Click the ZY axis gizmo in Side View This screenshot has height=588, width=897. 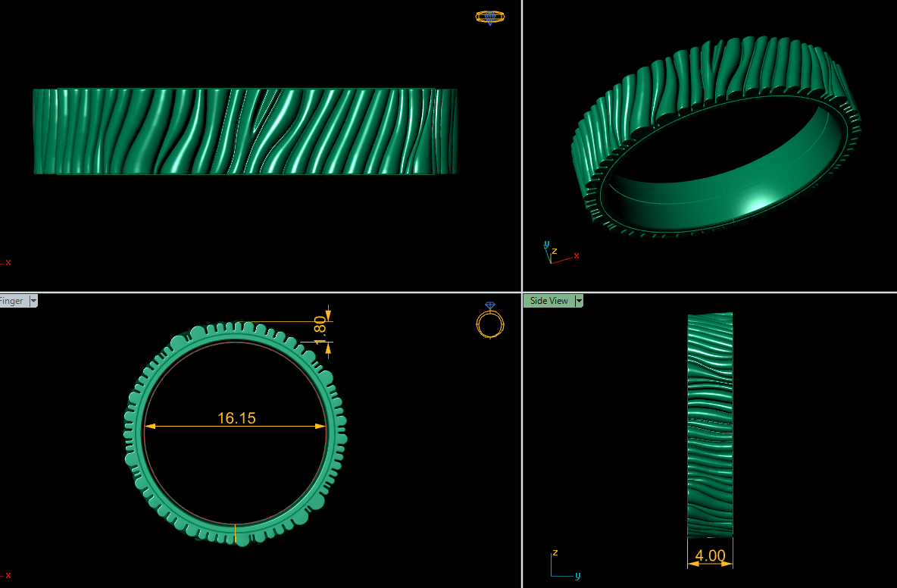tap(565, 564)
